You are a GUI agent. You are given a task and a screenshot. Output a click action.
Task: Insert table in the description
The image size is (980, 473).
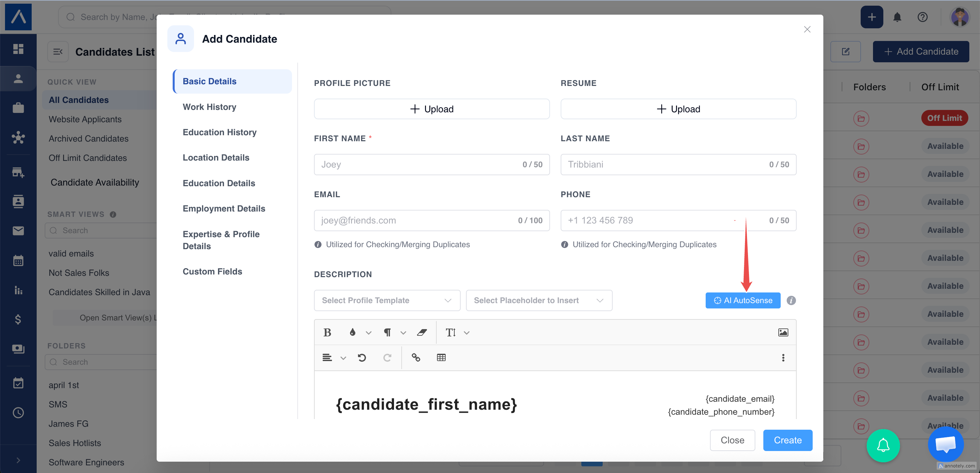pos(441,358)
